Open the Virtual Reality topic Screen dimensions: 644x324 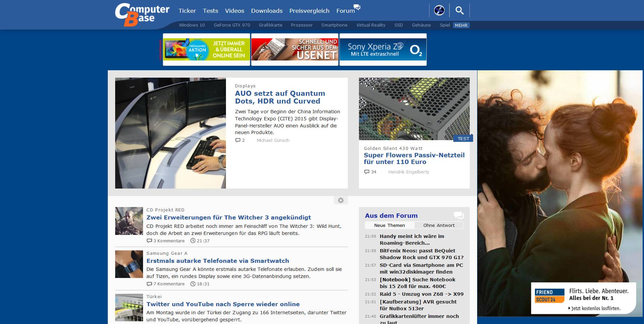371,25
